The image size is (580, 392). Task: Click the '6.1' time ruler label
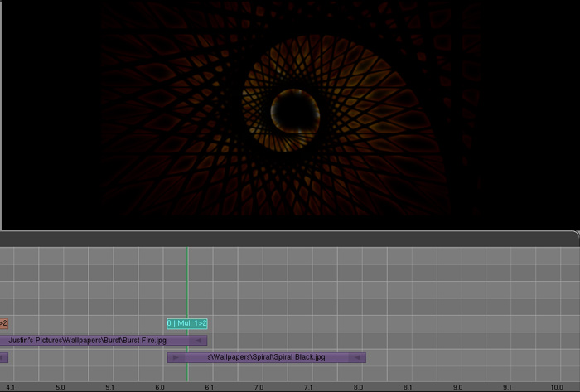(x=210, y=387)
